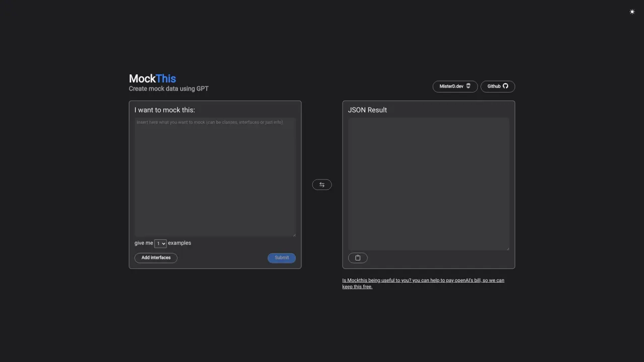Click the Add interfaces button
This screenshot has height=362, width=644.
click(156, 258)
